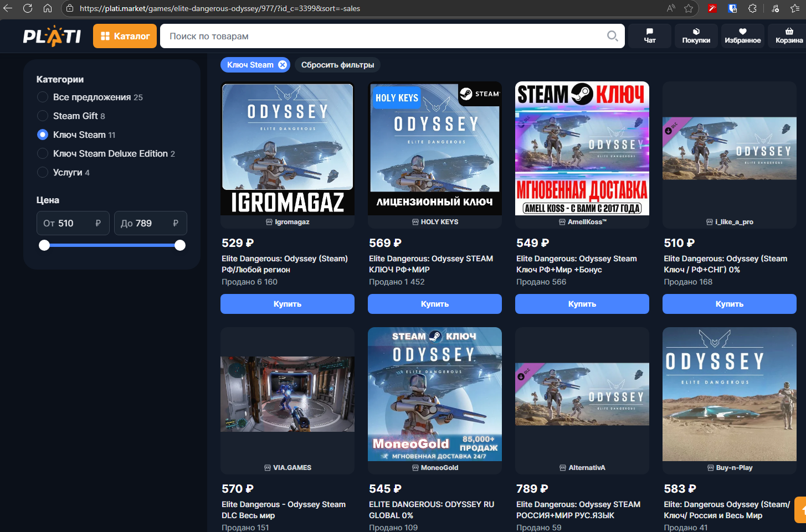Image resolution: width=806 pixels, height=532 pixels.
Task: Open title 'Elite Dangerous: Odyssey (Steam Ключ / РФ+СНГ) 0%'
Action: pyautogui.click(x=726, y=264)
